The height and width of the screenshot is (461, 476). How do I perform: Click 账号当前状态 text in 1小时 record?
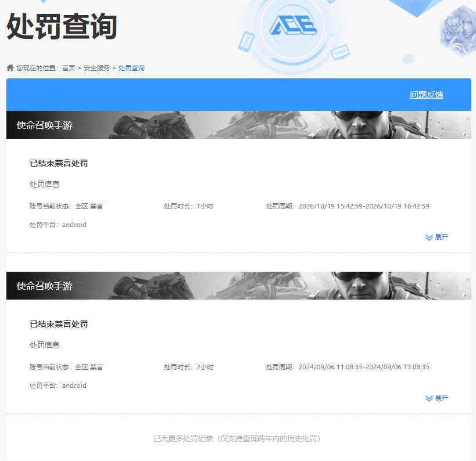pos(66,206)
